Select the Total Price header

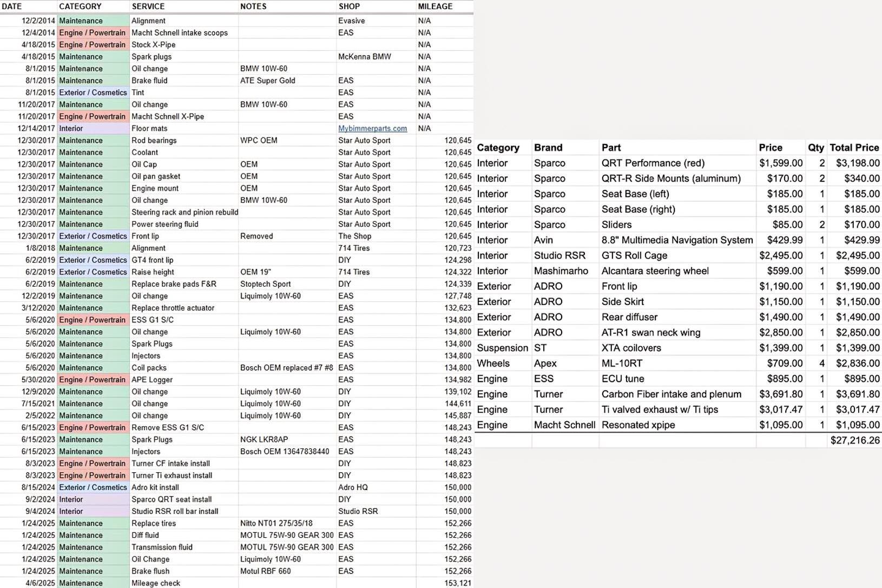[854, 148]
